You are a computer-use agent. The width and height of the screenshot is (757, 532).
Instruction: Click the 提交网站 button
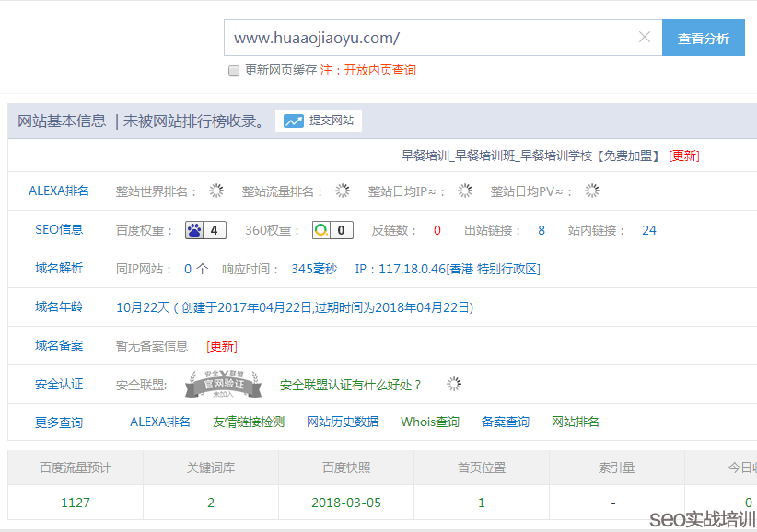(330, 120)
